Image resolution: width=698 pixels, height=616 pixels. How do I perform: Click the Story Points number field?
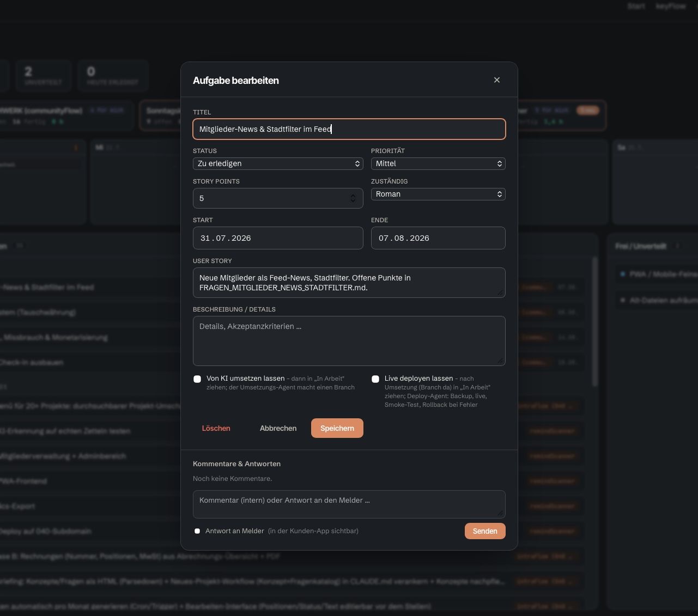pos(278,198)
